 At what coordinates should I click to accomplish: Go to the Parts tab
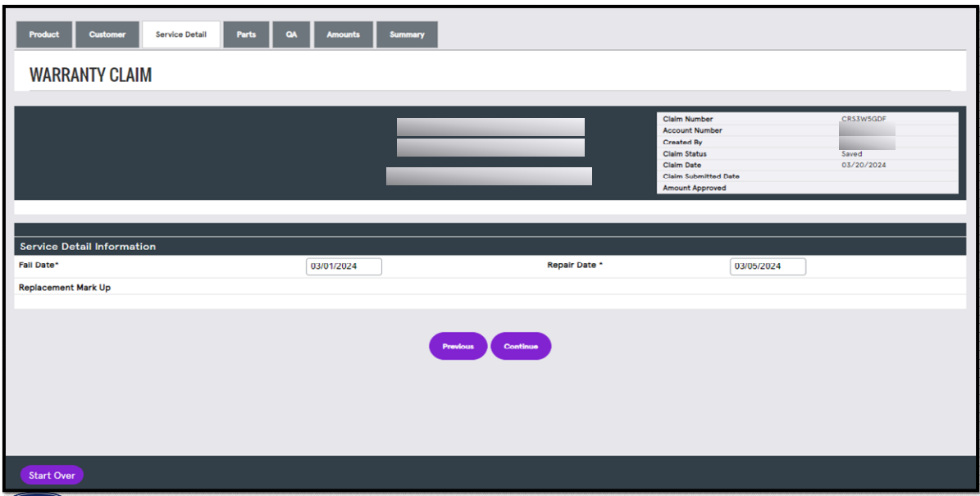pyautogui.click(x=246, y=34)
